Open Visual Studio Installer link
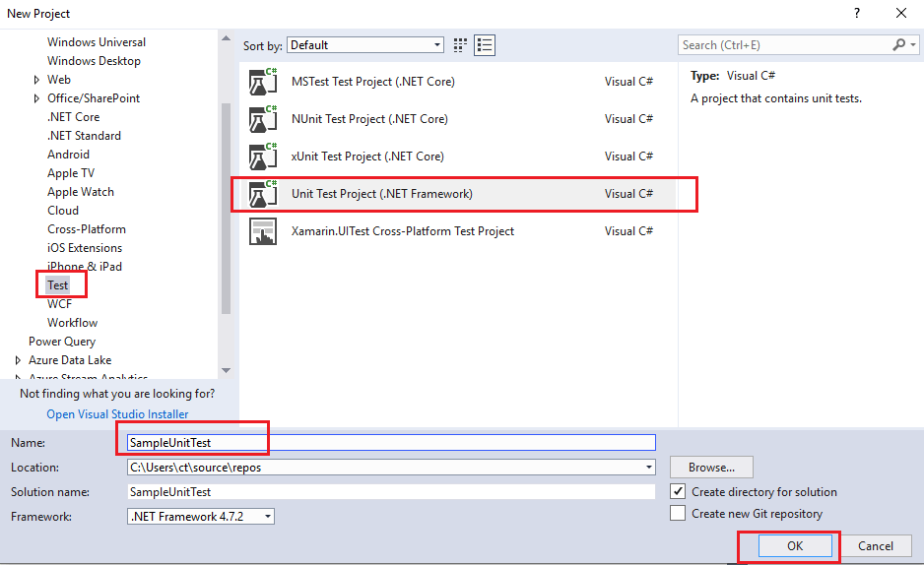This screenshot has width=924, height=565. pyautogui.click(x=118, y=414)
